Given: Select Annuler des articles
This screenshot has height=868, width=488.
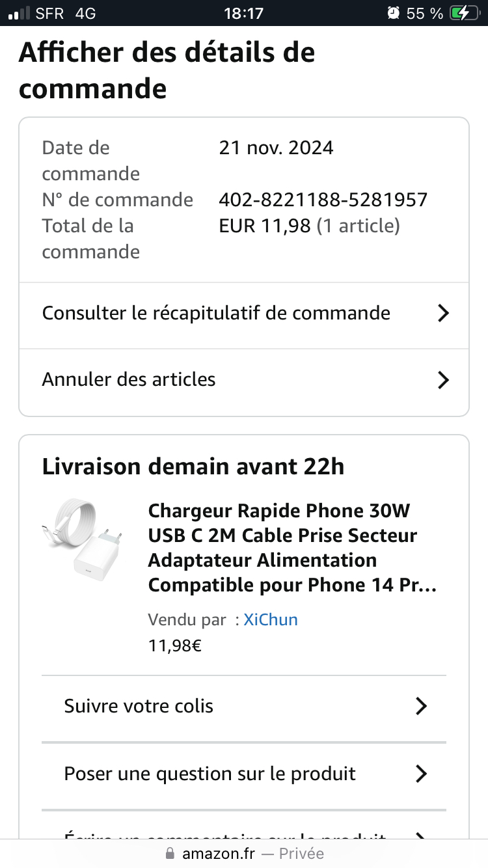Looking at the screenshot, I should coord(129,380).
